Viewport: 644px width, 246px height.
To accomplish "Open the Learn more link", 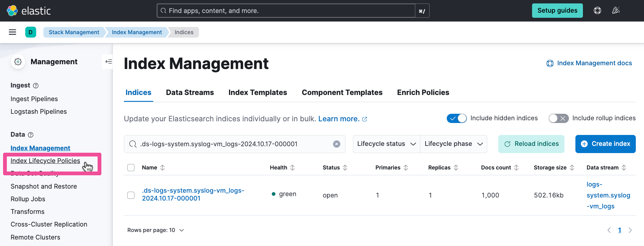I will coord(343,119).
